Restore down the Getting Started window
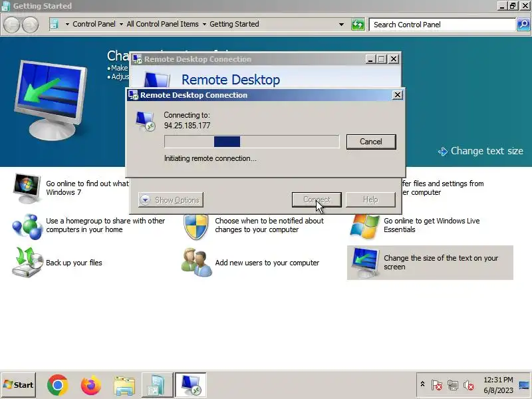The height and width of the screenshot is (399, 532). tap(513, 5)
